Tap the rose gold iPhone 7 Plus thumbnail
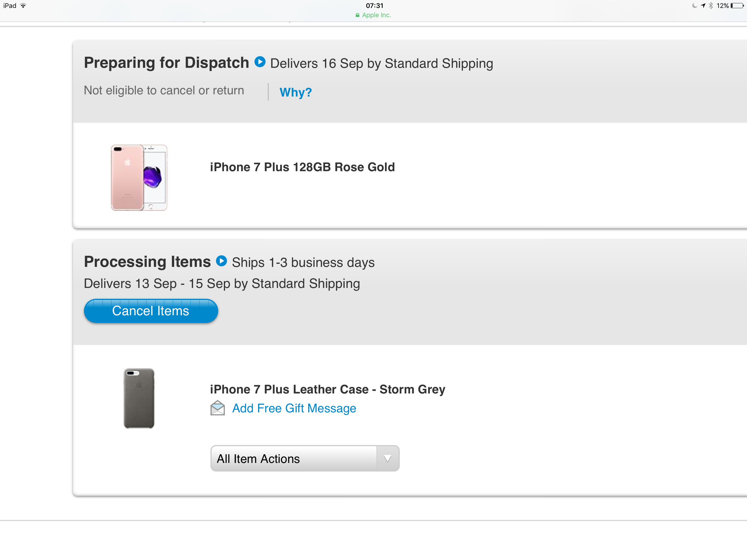 click(139, 178)
